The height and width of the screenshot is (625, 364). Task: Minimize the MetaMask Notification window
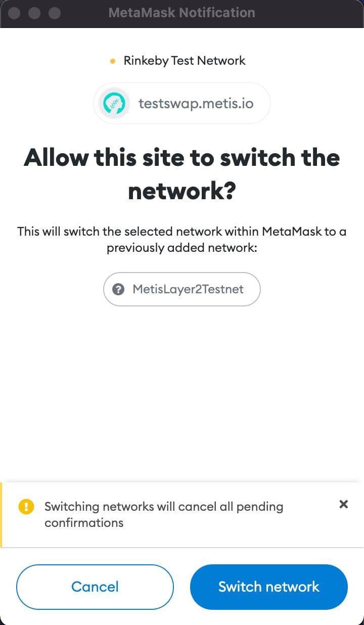tap(34, 13)
